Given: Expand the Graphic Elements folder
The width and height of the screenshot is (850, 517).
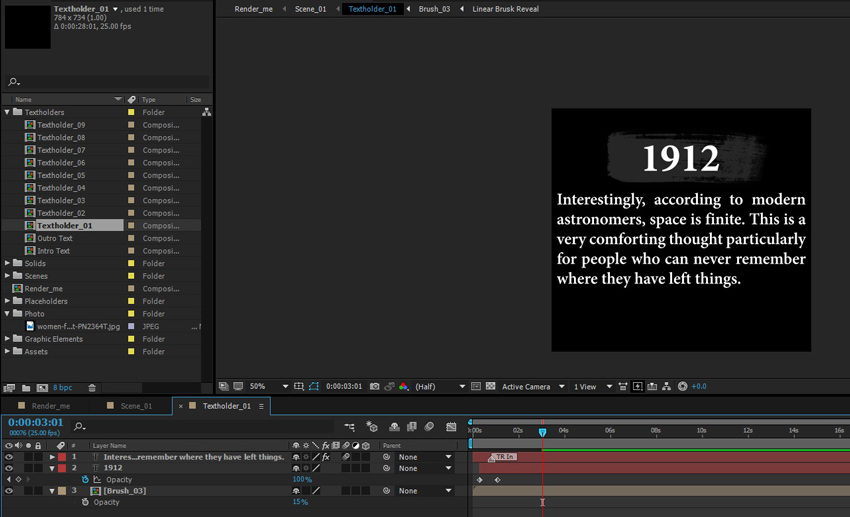Looking at the screenshot, I should click(7, 339).
